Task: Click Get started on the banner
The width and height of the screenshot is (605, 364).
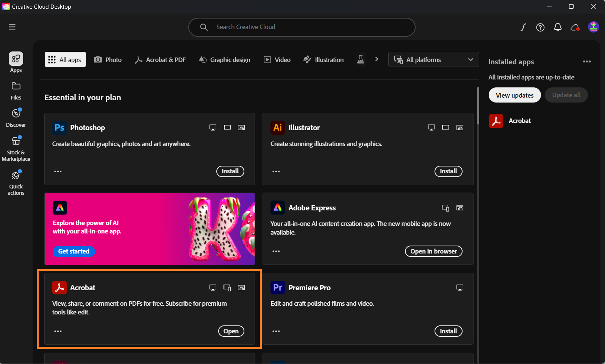Action: click(x=74, y=251)
